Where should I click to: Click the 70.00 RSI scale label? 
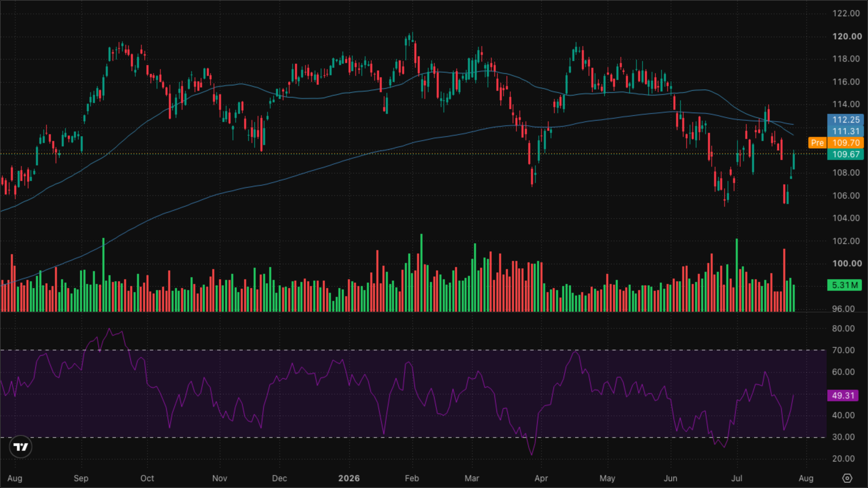pyautogui.click(x=843, y=350)
